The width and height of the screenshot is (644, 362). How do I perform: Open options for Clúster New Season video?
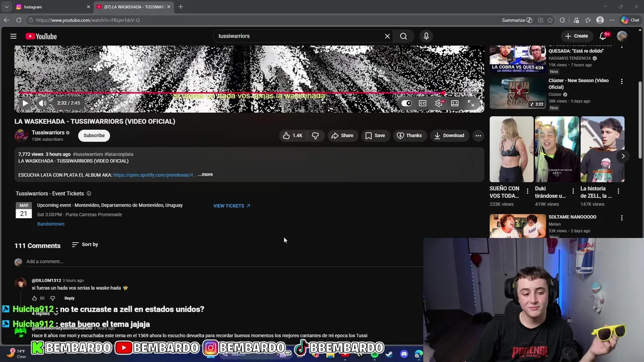pyautogui.click(x=622, y=81)
